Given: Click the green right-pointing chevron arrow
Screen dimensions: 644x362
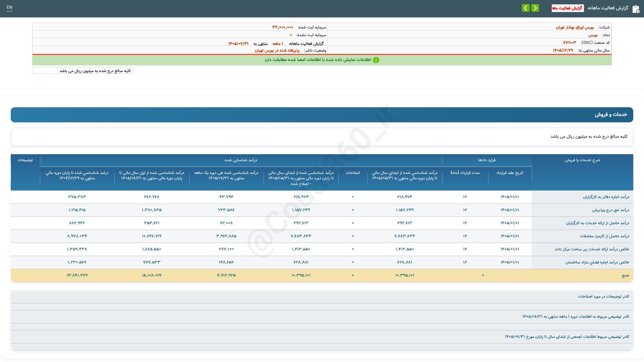Looking at the screenshot, I should (x=535, y=8).
